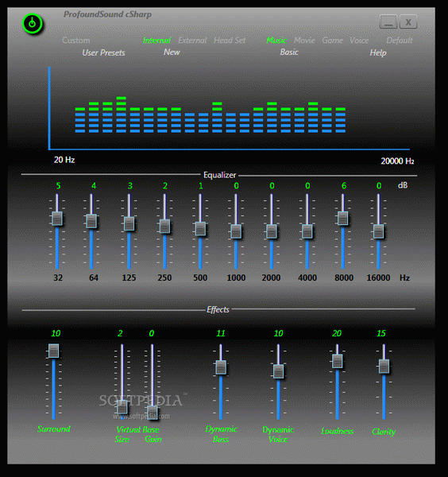
Task: Click the Base Gain slider handle
Action: 153,413
